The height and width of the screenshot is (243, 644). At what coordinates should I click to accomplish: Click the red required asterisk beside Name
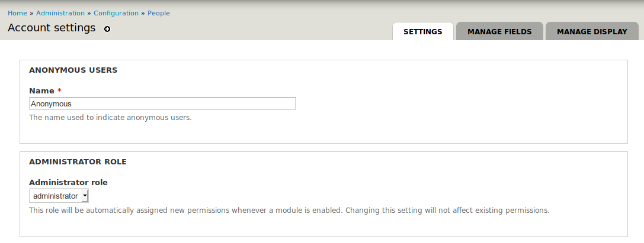(x=60, y=90)
